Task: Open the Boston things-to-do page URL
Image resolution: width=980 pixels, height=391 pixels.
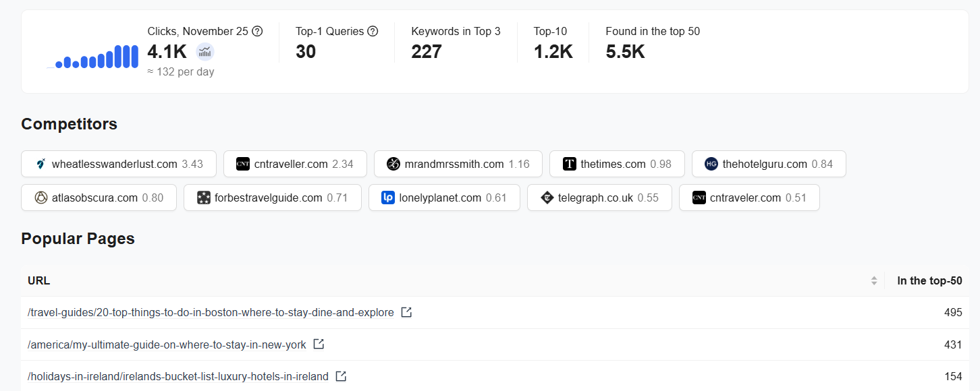Action: point(211,313)
